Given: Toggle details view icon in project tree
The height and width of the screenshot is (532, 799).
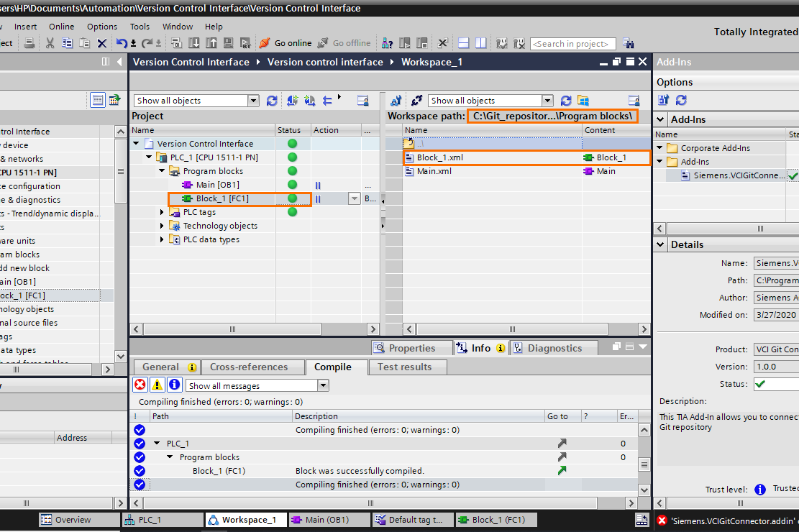Looking at the screenshot, I should pos(97,100).
